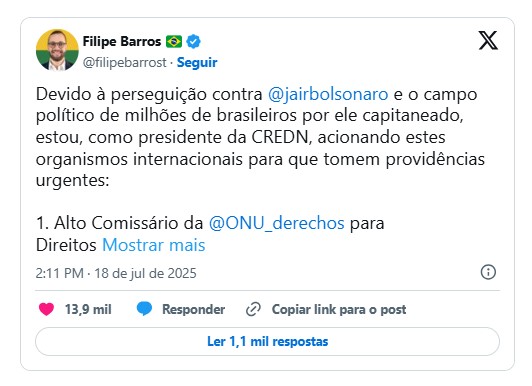Image resolution: width=532 pixels, height=386 pixels.
Task: Click the 13,9 mil likes count
Action: pyautogui.click(x=88, y=309)
